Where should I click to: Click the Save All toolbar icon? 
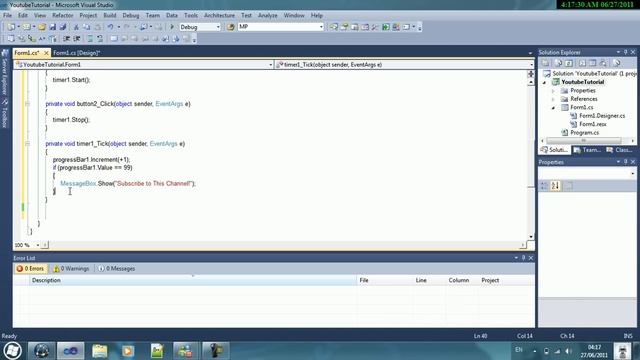click(63, 27)
